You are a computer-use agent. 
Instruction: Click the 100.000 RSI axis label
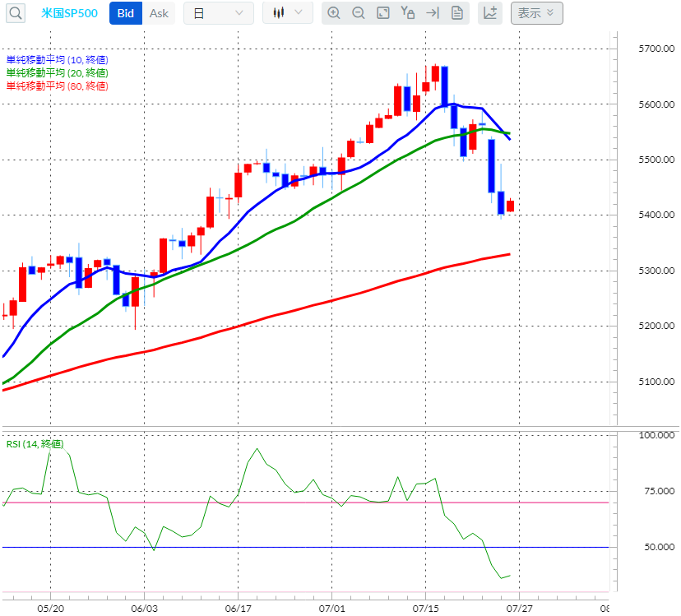coord(656,435)
